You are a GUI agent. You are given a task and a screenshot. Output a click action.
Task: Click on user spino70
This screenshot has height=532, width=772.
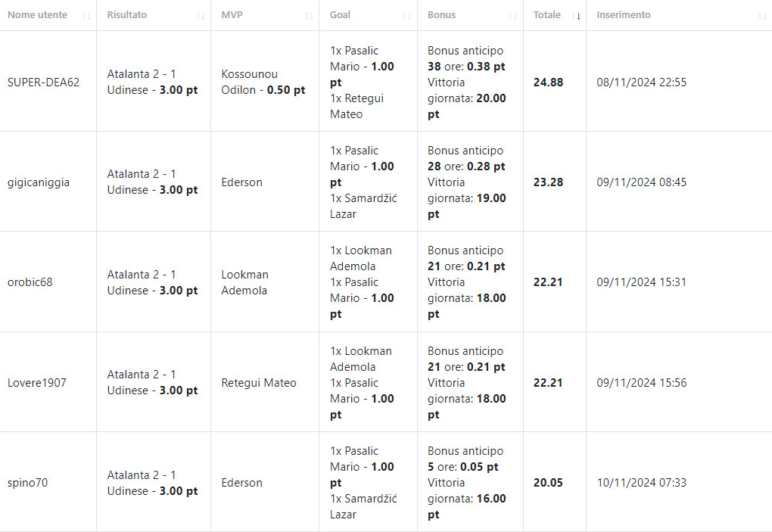click(27, 483)
